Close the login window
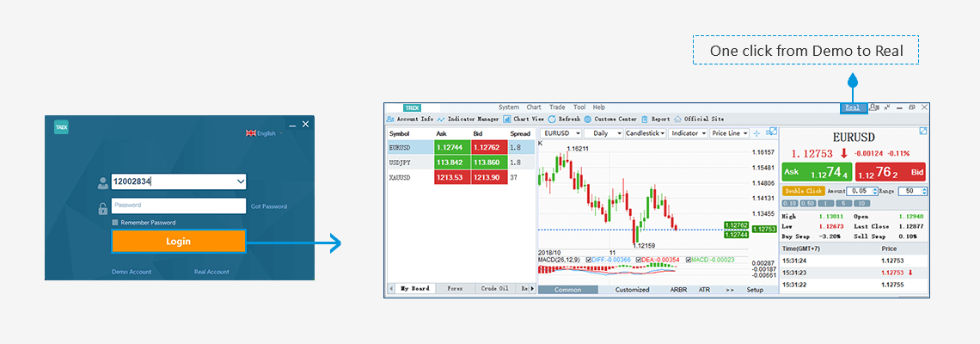 point(305,125)
